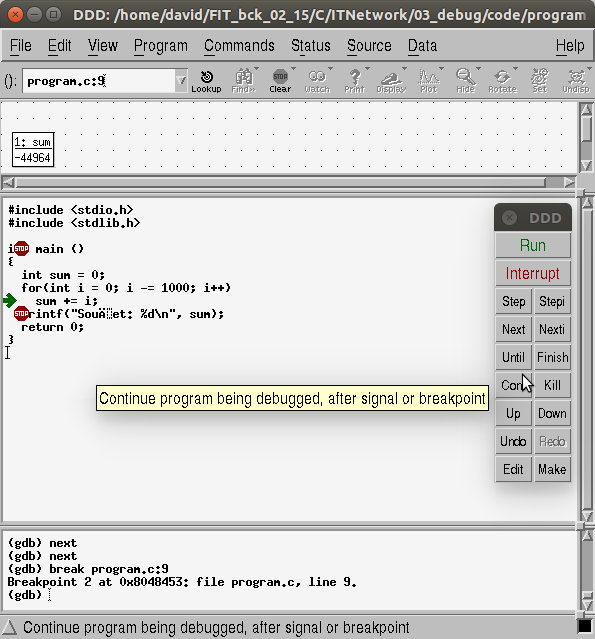Click the black square status indicator
The image size is (595, 639).
[x=585, y=626]
